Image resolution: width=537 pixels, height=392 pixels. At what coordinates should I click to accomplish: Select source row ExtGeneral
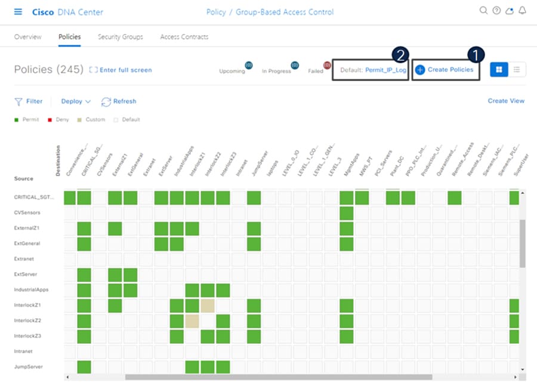(27, 243)
